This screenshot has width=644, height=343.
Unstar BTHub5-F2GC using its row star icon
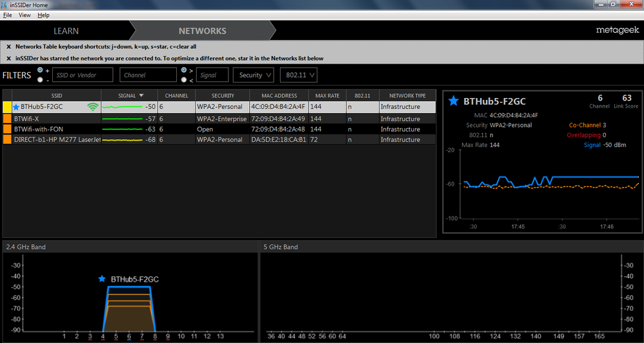(x=16, y=107)
